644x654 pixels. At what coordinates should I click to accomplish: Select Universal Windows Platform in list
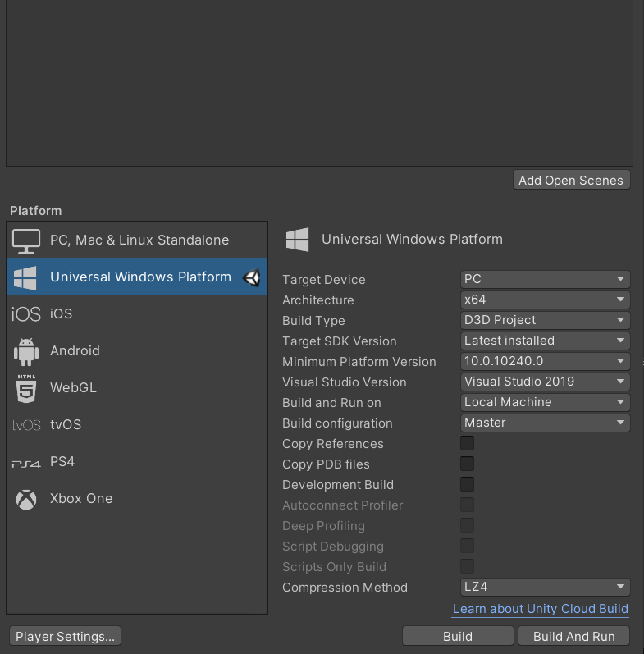coord(137,277)
